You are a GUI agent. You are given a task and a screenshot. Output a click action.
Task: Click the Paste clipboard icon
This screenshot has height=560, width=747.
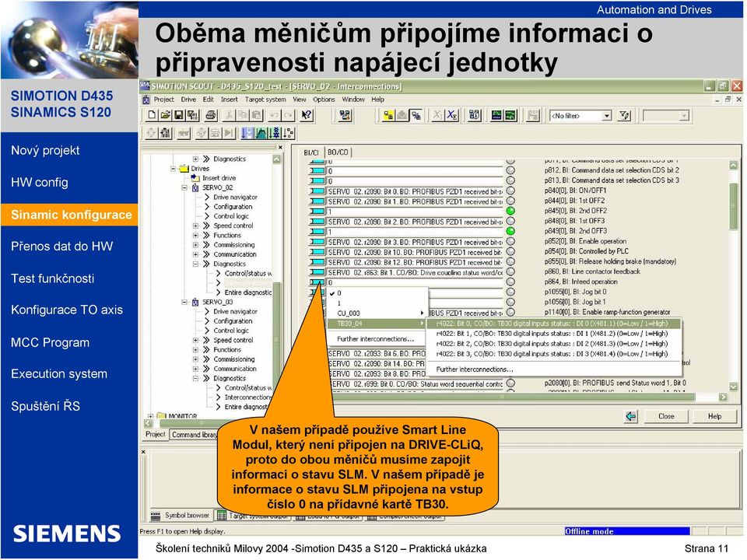pyautogui.click(x=256, y=115)
